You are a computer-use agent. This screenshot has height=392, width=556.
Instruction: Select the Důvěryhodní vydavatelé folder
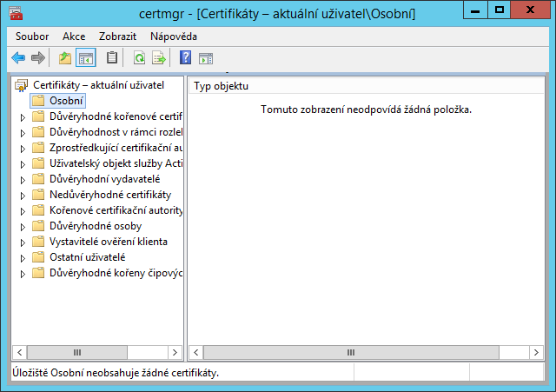pos(104,179)
